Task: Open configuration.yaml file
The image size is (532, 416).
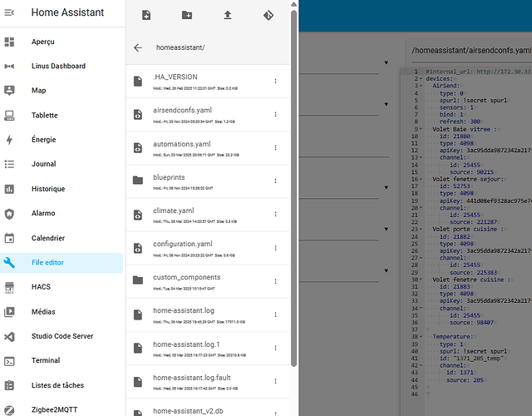Action: click(208, 248)
